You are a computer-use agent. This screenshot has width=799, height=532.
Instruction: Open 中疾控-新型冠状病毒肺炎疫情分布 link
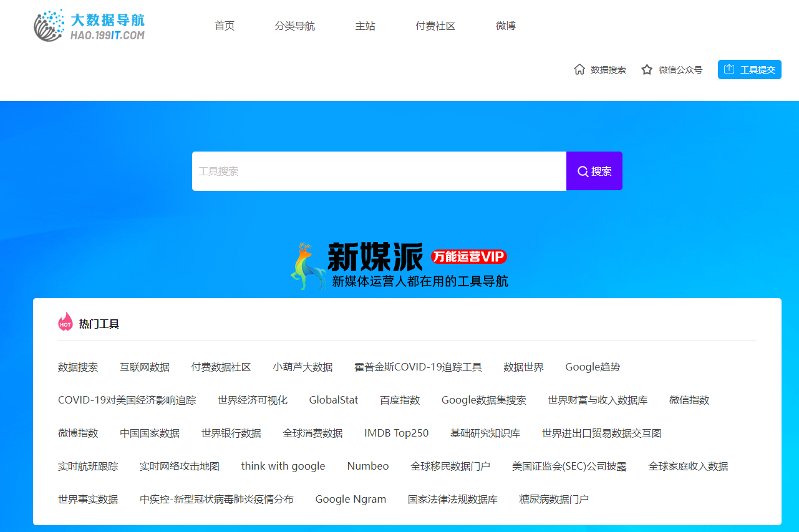216,500
